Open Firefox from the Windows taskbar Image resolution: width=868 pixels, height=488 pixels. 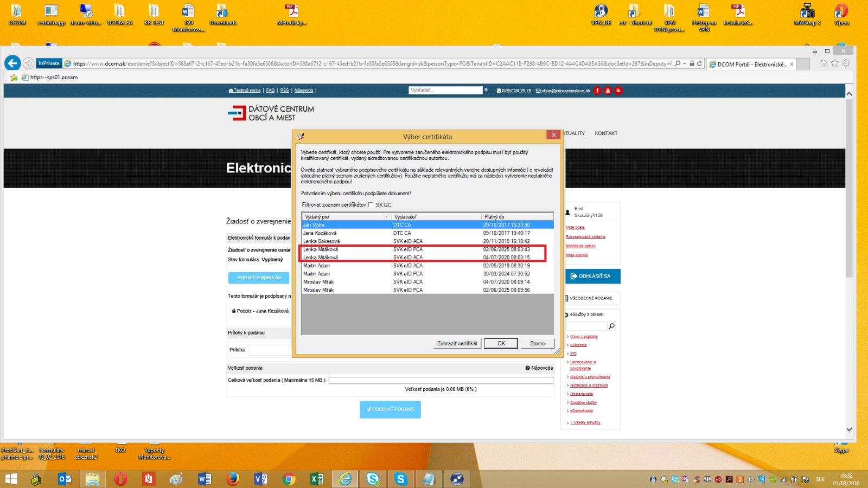233,479
